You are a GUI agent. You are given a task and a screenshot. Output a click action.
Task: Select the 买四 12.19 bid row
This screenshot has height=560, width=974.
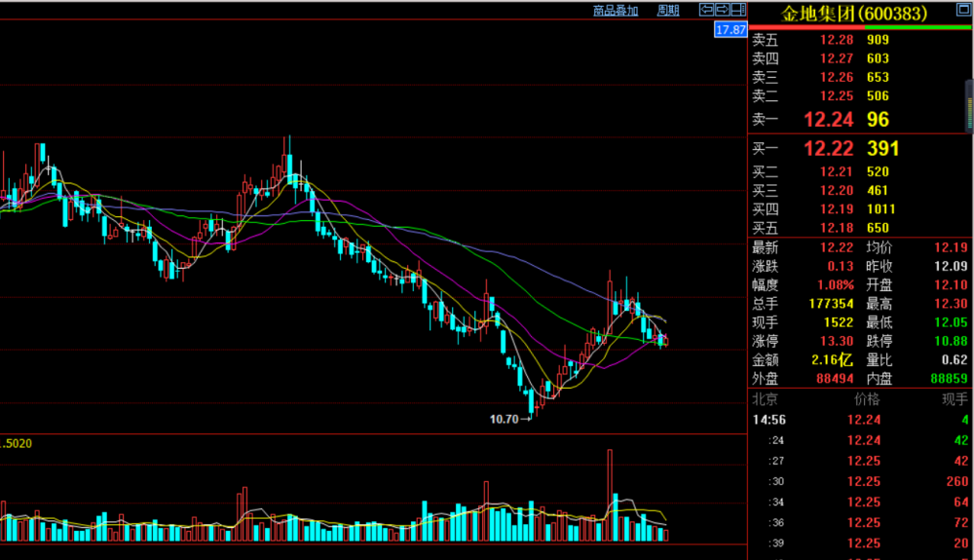(x=859, y=208)
